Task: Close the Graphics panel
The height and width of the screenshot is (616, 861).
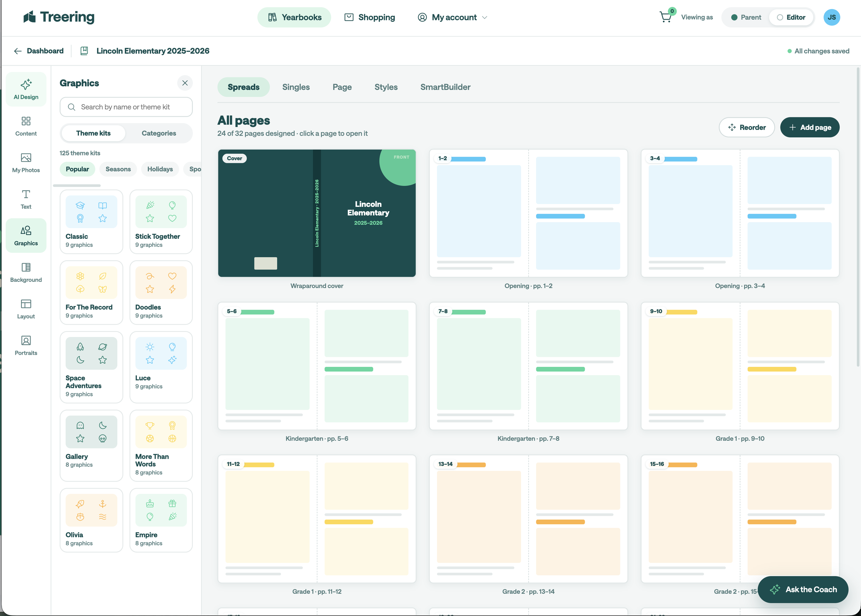Action: pyautogui.click(x=185, y=83)
